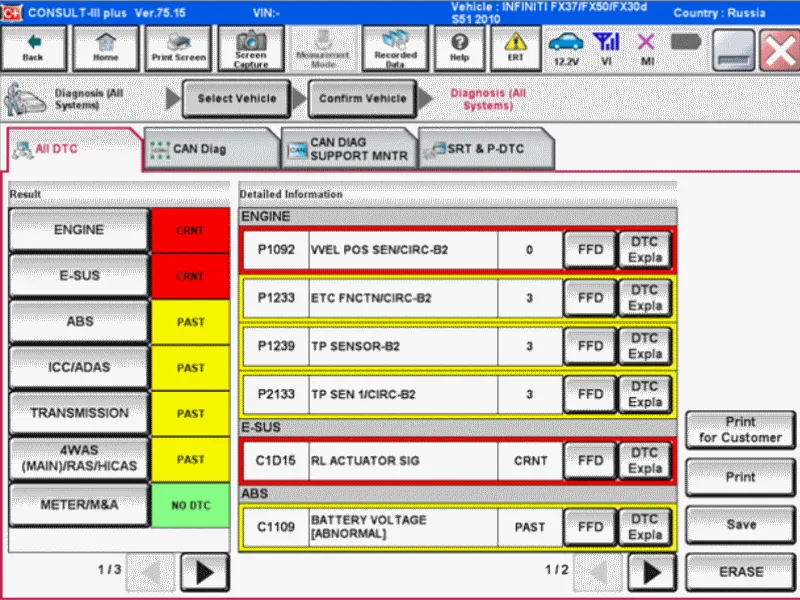800x600 pixels.
Task: Click the yellow PAST status for ABS
Action: [x=190, y=322]
